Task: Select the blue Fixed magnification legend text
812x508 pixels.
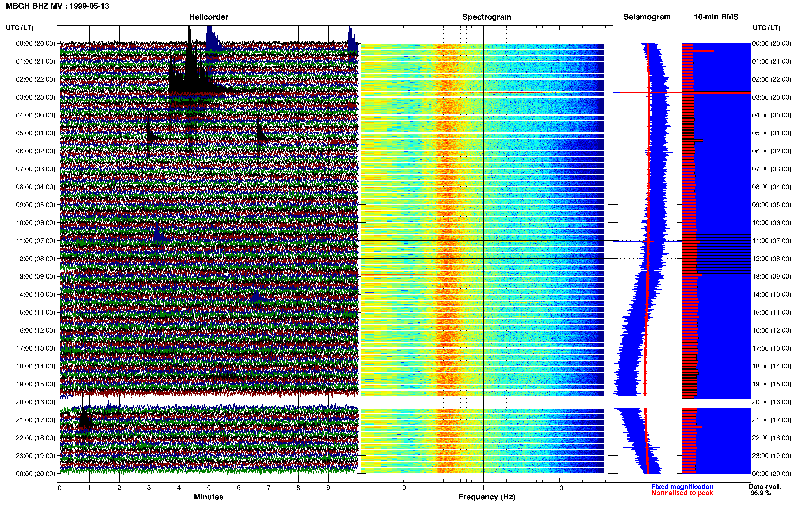Action: (682, 486)
